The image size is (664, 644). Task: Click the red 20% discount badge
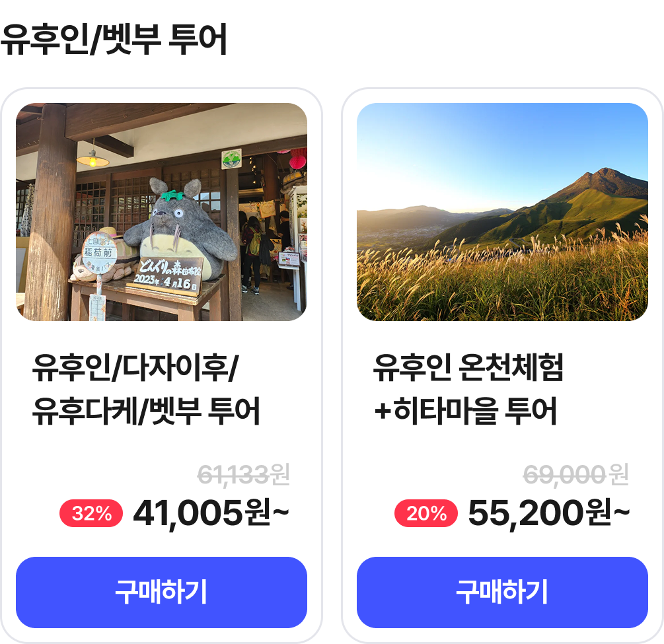426,514
